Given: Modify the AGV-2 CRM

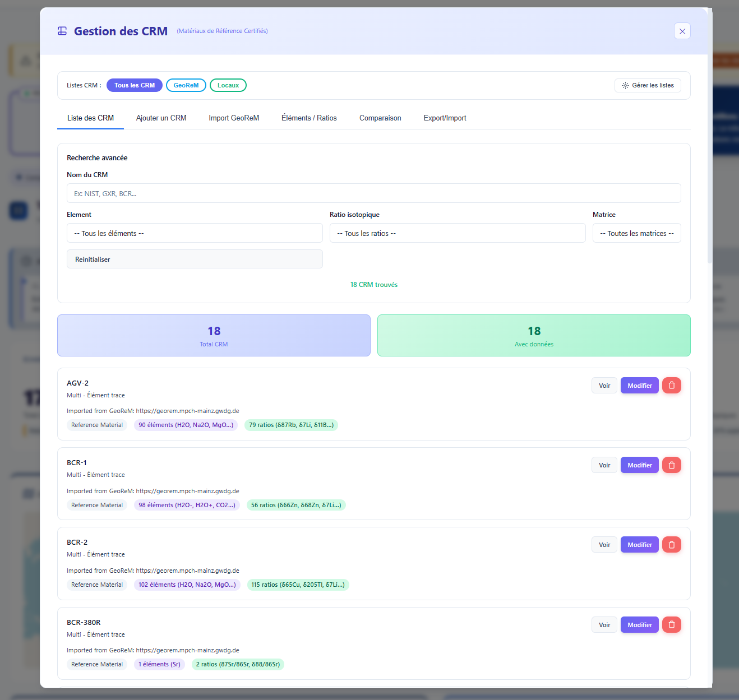Looking at the screenshot, I should 639,386.
